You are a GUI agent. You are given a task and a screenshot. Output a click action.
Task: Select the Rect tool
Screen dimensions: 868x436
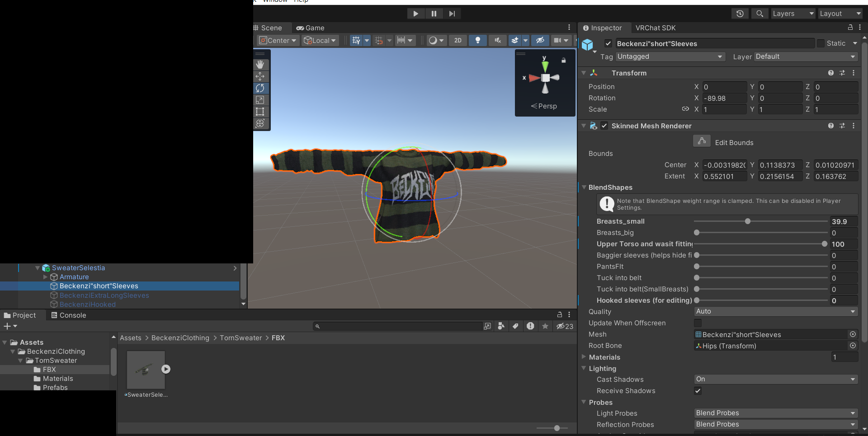click(x=260, y=112)
